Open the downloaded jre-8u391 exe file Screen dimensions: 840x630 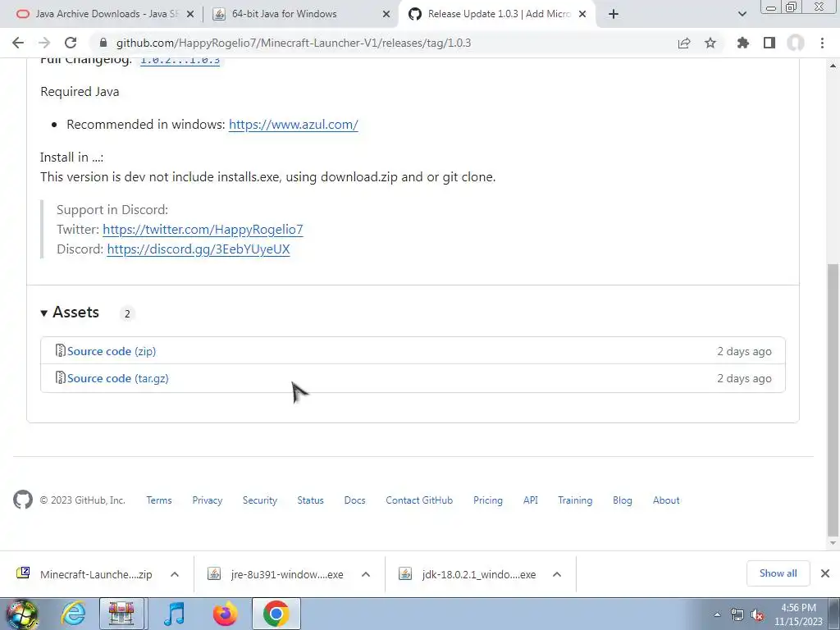(x=276, y=574)
